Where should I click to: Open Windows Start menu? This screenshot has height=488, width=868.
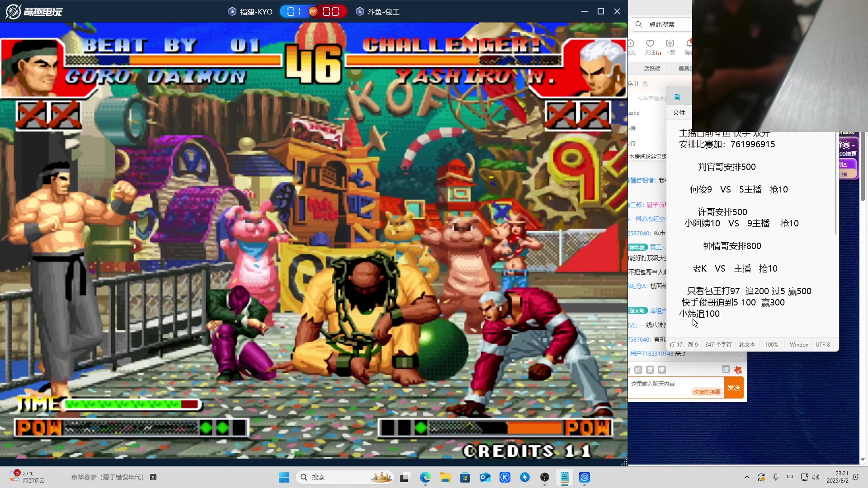coord(284,477)
